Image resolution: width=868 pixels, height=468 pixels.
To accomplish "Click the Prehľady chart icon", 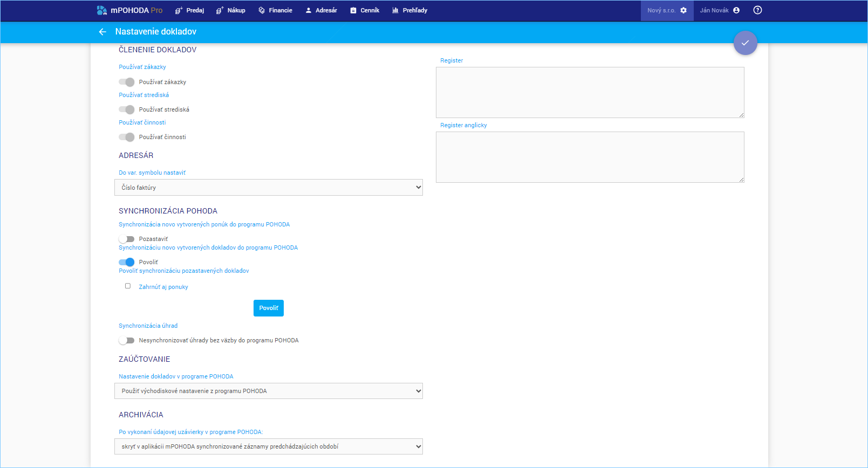I will click(x=395, y=10).
